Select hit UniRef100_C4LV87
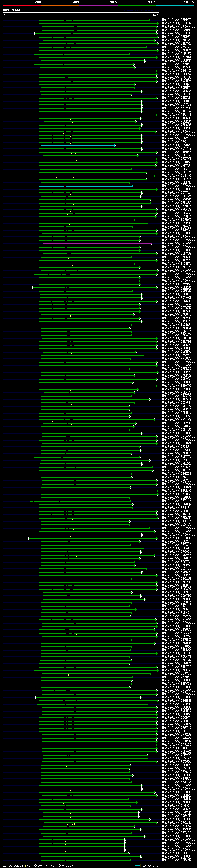Image resolution: width=197 pixels, height=868 pixels. coord(177,43)
